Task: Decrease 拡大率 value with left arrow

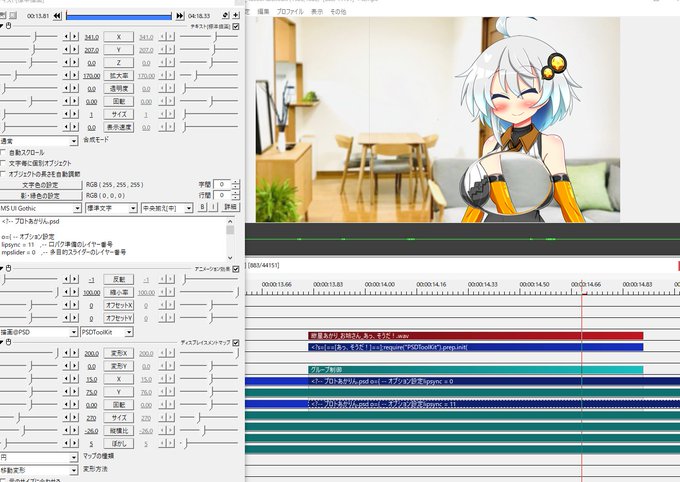Action: 67,75
